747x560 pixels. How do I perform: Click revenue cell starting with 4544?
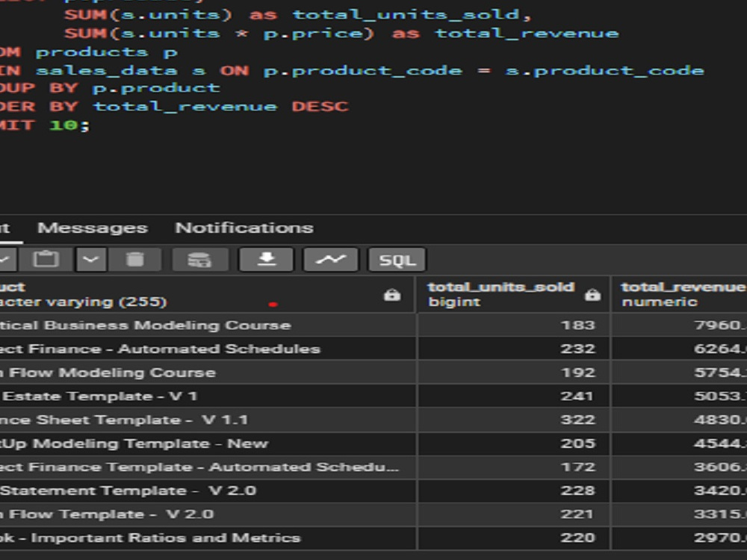[x=680, y=444]
